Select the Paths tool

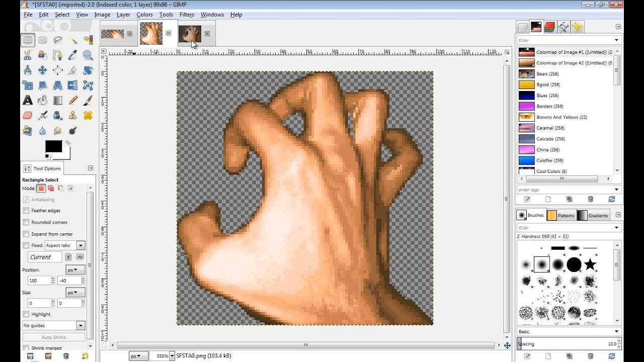coord(58,55)
